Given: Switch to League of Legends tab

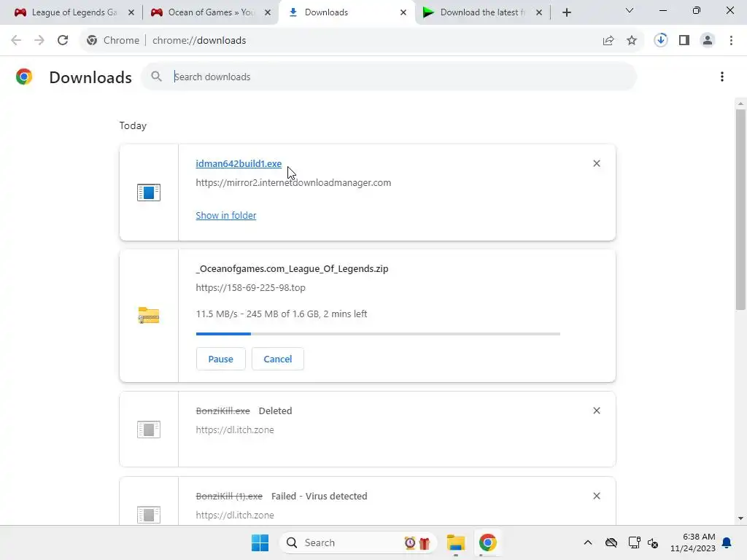Looking at the screenshot, I should click(74, 12).
